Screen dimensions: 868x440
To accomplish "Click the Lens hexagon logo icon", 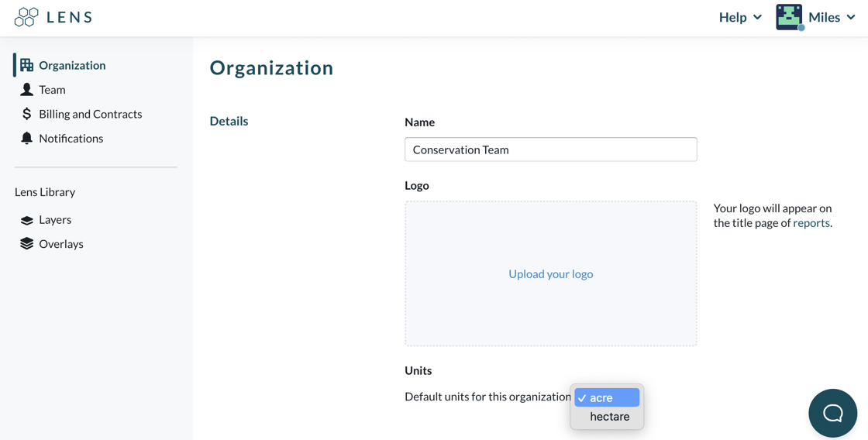I will 26,17.
